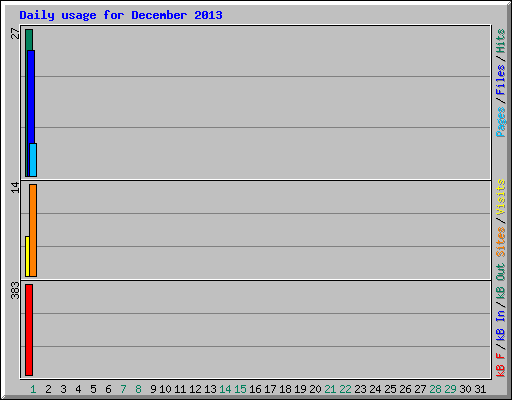512x400 pixels.
Task: Click the y-axis value 14
Action: tap(15, 187)
